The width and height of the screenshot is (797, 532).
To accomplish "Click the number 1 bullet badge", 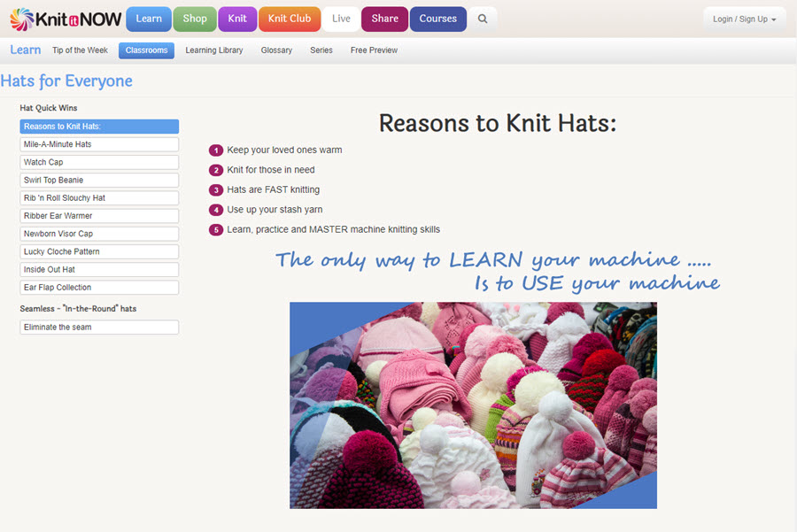I will click(216, 150).
